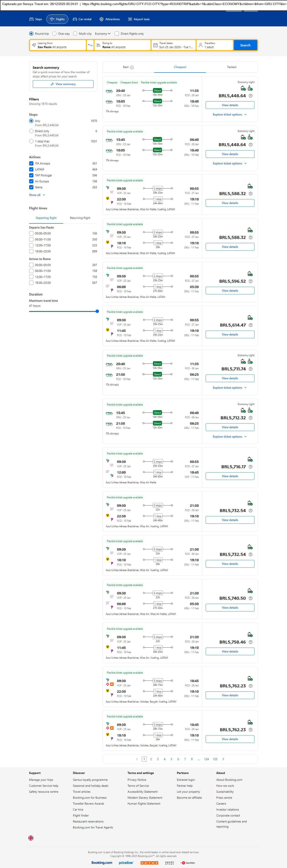The image size is (287, 868).
Task: Click the blue Search button
Action: (245, 45)
